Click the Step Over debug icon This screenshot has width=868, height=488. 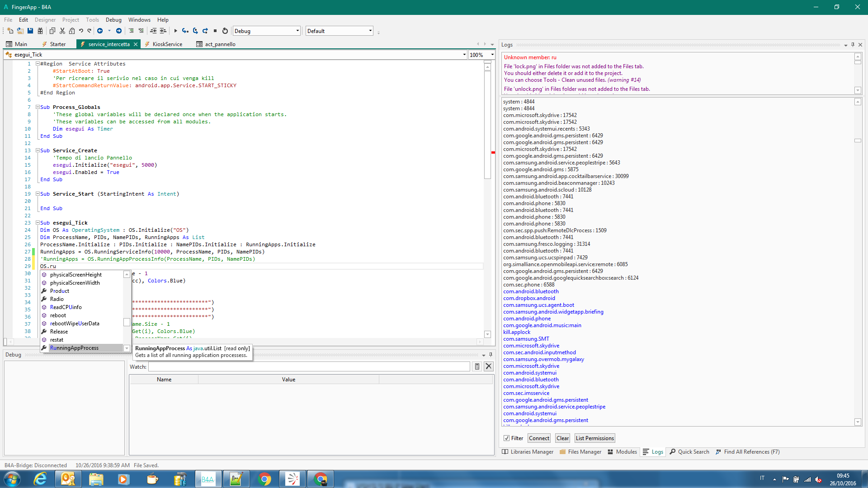pos(195,31)
